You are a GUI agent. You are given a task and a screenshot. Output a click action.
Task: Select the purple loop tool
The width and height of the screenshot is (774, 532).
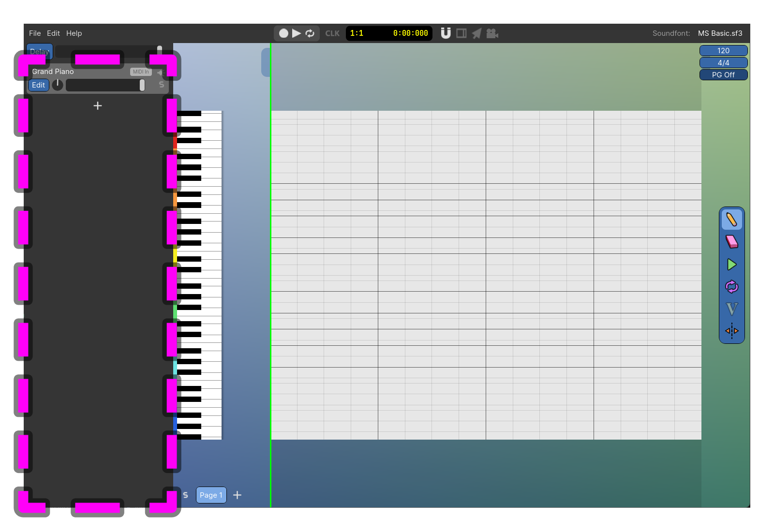pyautogui.click(x=731, y=287)
